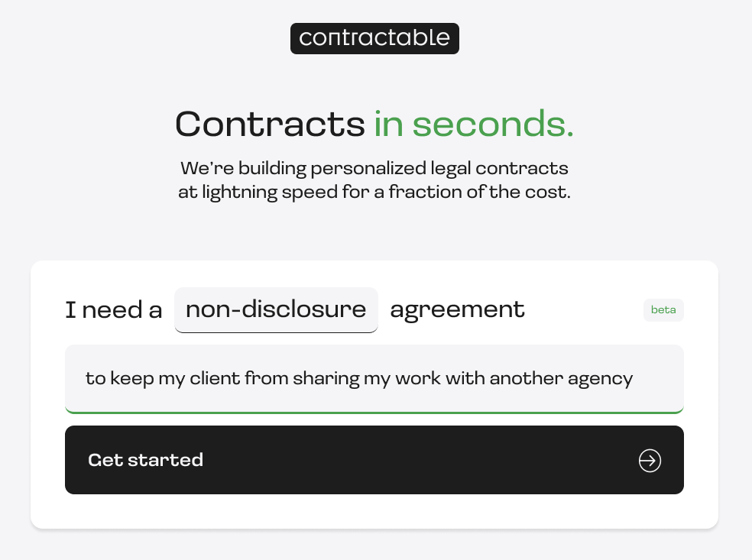The image size is (752, 560).
Task: Focus the agreement purpose text field
Action: pyautogui.click(x=374, y=378)
